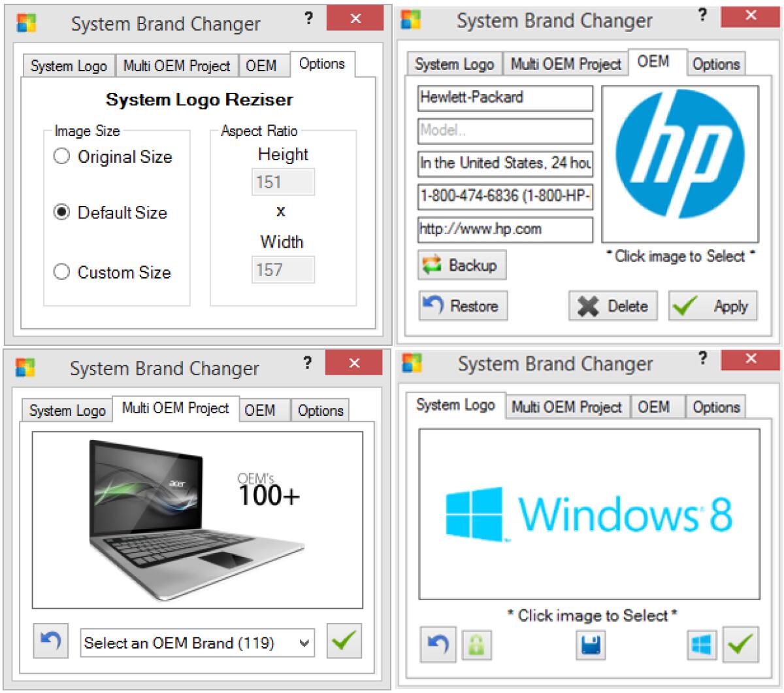
Task: Confirm OEM brand selection with green checkmark icon
Action: point(344,641)
